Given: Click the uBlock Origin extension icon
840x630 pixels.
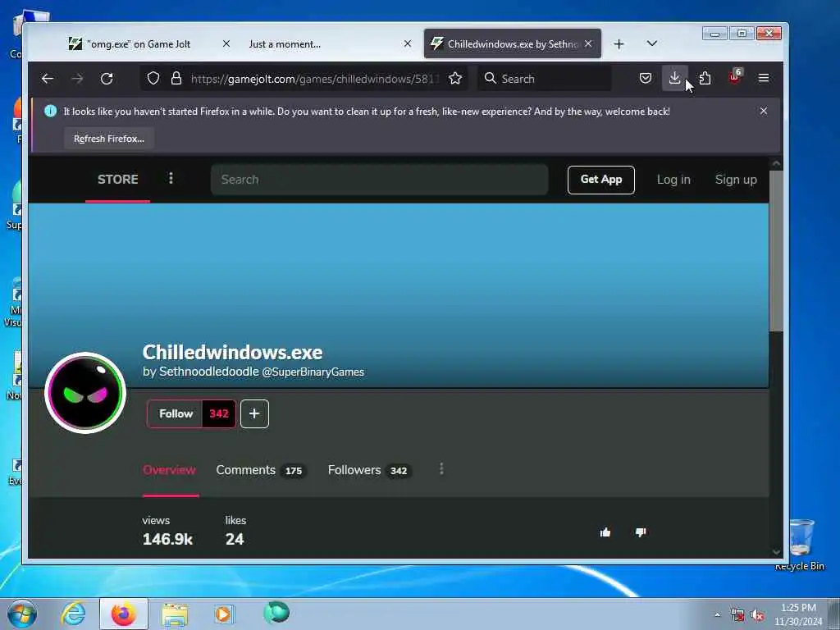Looking at the screenshot, I should [x=734, y=77].
